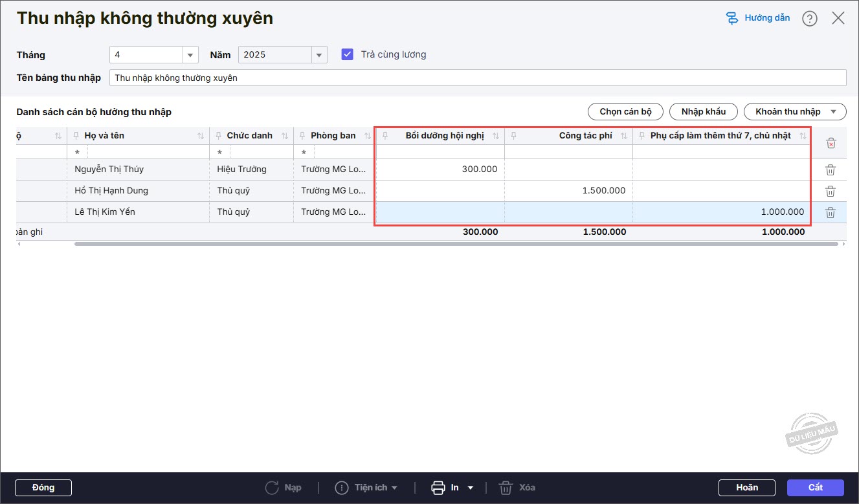Viewport: 859px width, 504px height.
Task: Delete the Lê Thị Kim Yến row
Action: click(831, 212)
